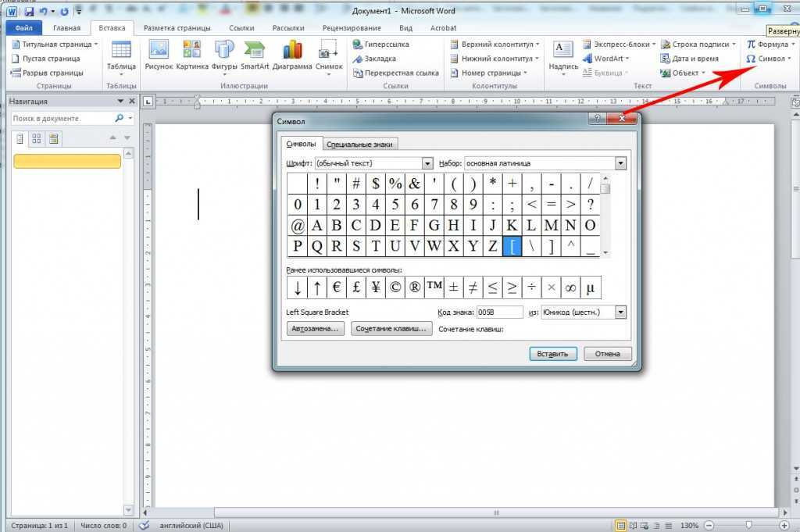800x532 pixels.
Task: Browse headings view in Navigation pane
Action: click(x=20, y=138)
